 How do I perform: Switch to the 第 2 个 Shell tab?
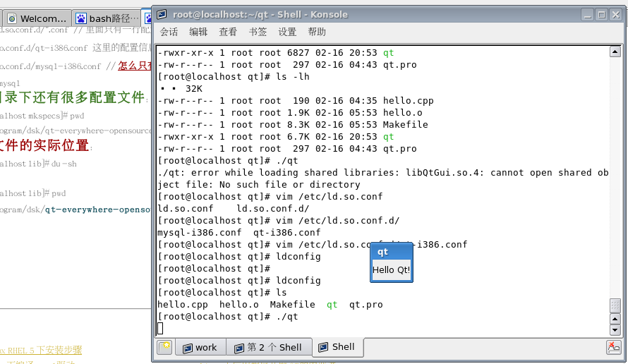(x=269, y=348)
